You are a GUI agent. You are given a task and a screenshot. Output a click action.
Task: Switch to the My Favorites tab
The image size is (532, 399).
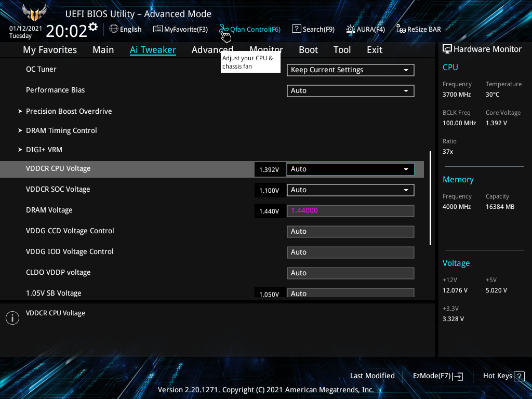(x=50, y=50)
